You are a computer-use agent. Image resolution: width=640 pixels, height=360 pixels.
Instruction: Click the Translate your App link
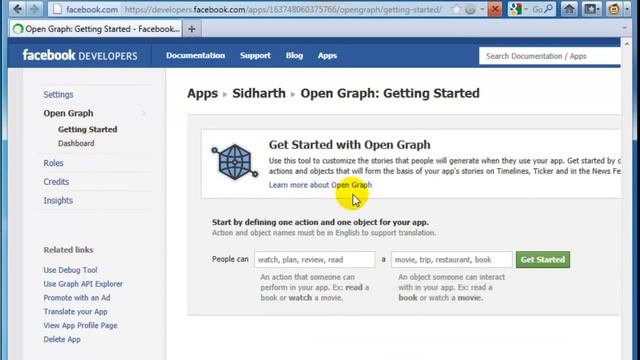[x=76, y=311]
